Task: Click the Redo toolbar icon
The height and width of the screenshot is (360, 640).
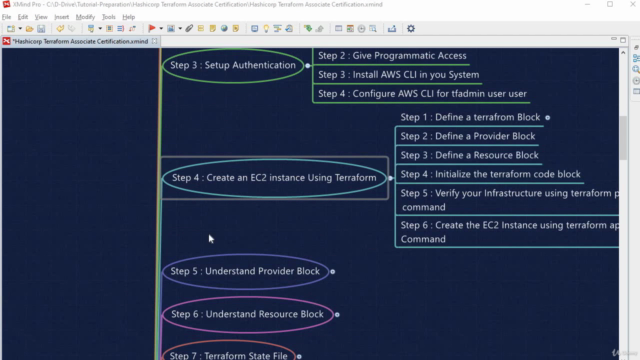Action: pyautogui.click(x=71, y=29)
